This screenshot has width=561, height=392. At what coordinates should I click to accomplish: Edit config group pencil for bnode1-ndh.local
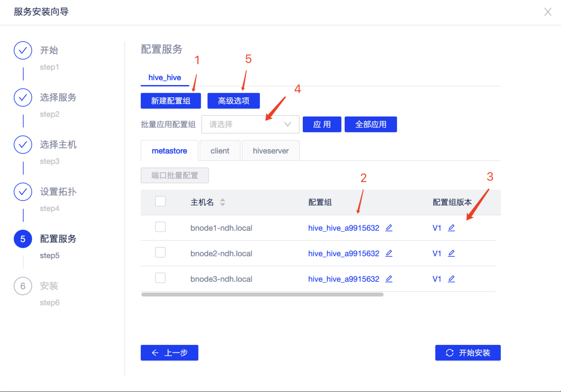tap(389, 228)
